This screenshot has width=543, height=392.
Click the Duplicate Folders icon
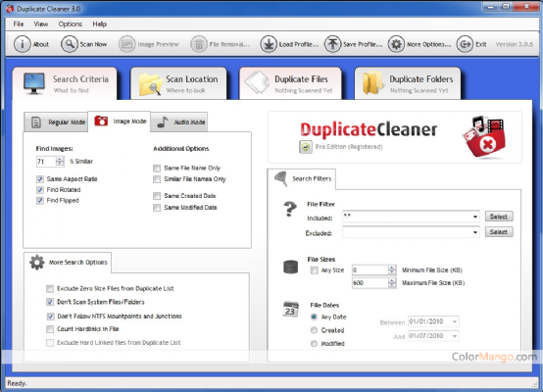(372, 83)
